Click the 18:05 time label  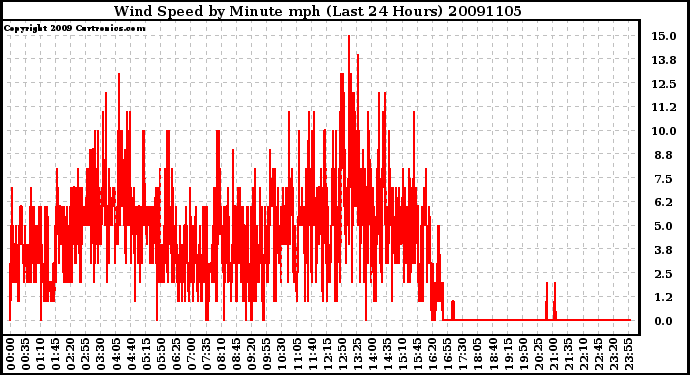(x=477, y=354)
